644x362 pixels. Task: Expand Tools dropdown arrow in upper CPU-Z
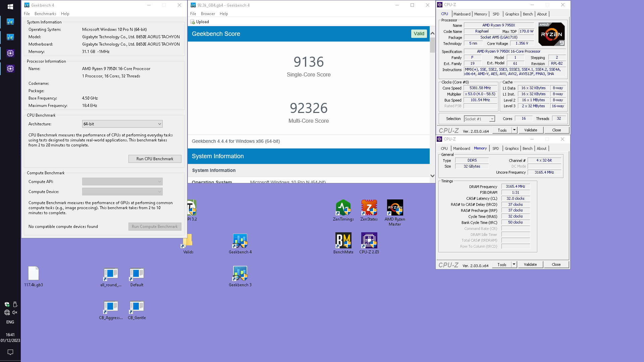(514, 130)
